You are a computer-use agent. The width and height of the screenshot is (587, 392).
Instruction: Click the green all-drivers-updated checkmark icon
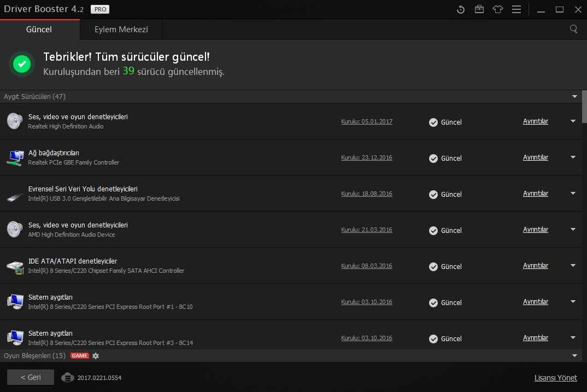[x=22, y=64]
